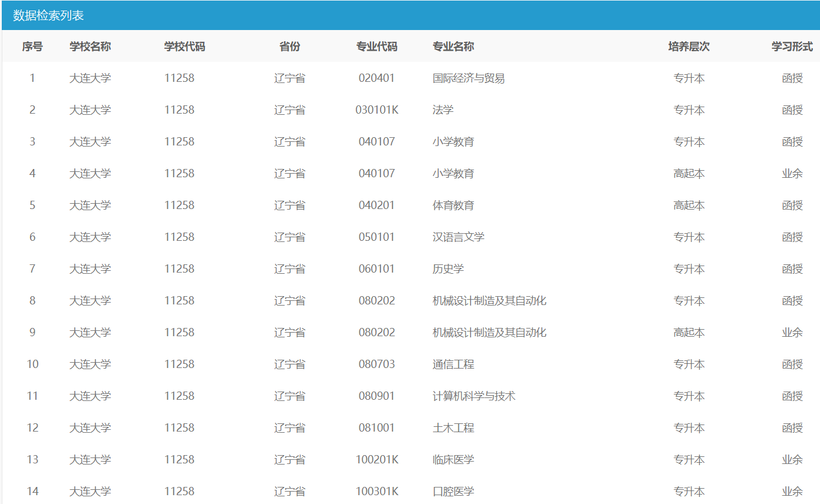
Task: Click major code 100301K
Action: pos(377,492)
